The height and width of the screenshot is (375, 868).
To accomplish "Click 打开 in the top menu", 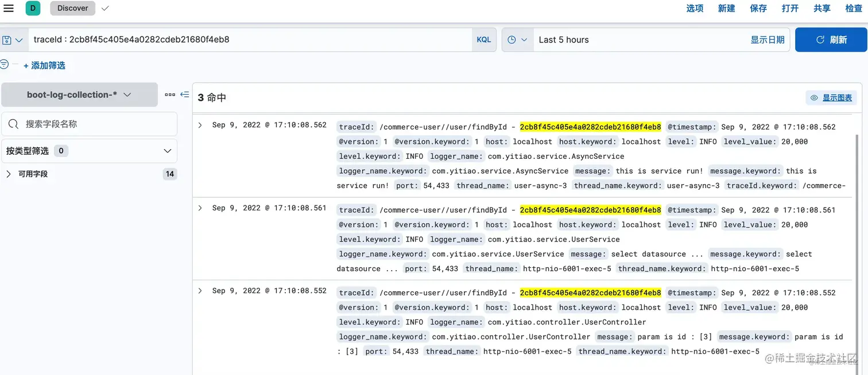I will pos(790,8).
